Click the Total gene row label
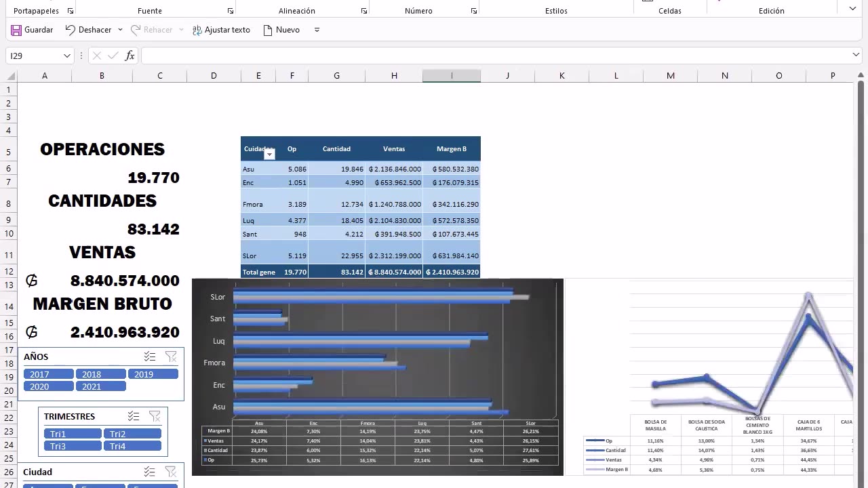 (x=258, y=272)
